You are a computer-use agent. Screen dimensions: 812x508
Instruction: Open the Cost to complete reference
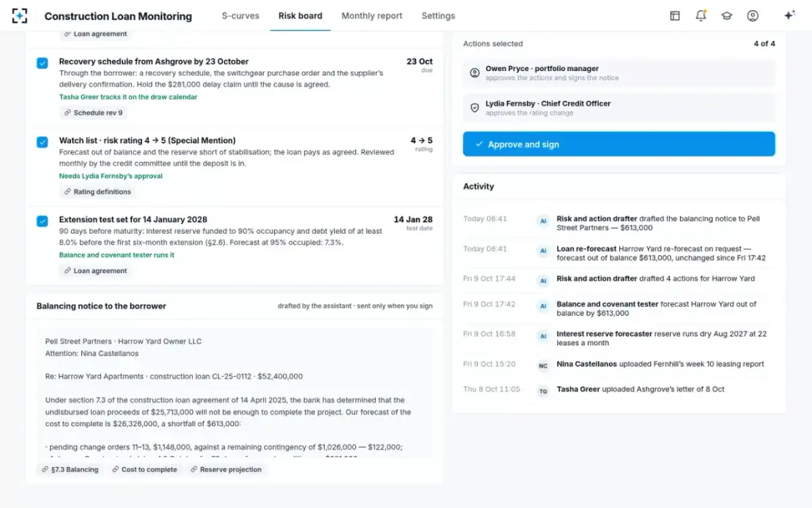tap(144, 469)
